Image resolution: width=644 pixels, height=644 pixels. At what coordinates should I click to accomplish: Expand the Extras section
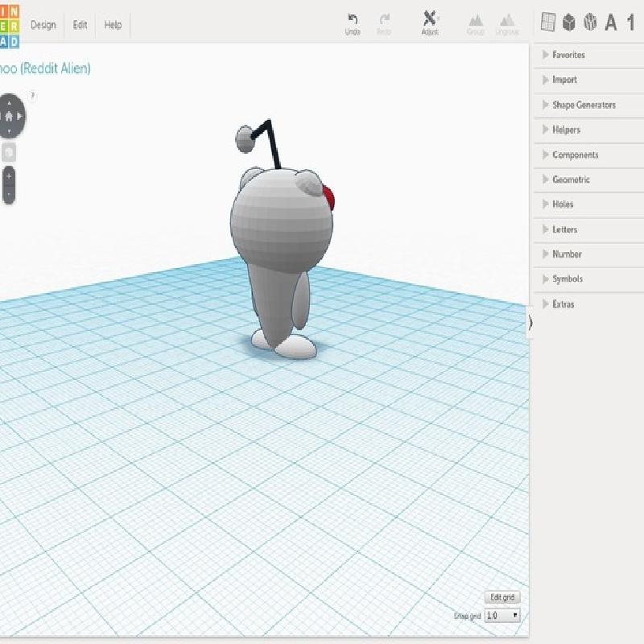[x=588, y=304]
